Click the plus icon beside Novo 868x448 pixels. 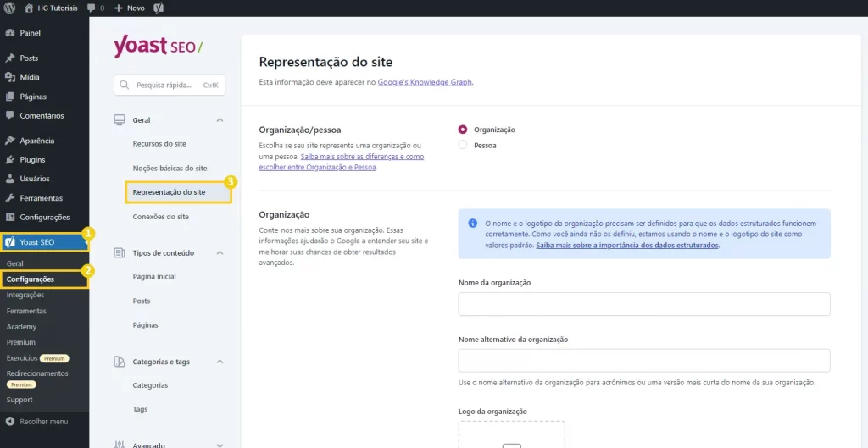point(118,8)
